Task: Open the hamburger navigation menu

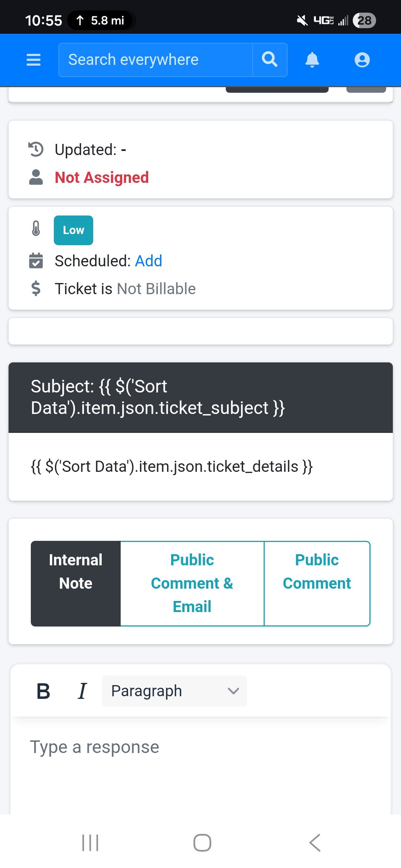Action: 33,60
